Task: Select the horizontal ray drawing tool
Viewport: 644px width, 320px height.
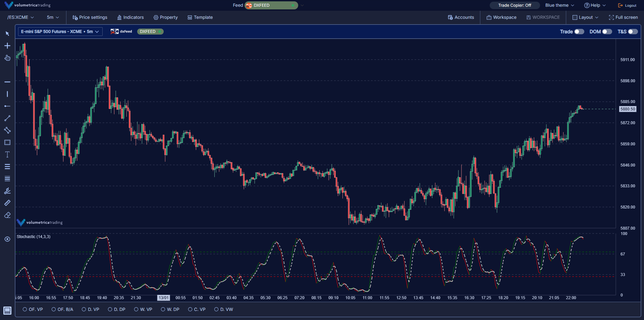Action: pyautogui.click(x=7, y=106)
